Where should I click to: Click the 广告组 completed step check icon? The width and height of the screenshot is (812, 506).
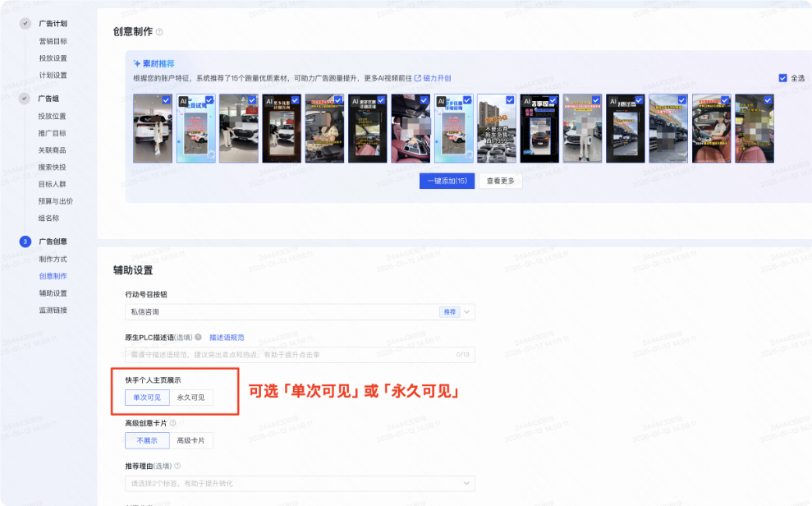(x=25, y=99)
